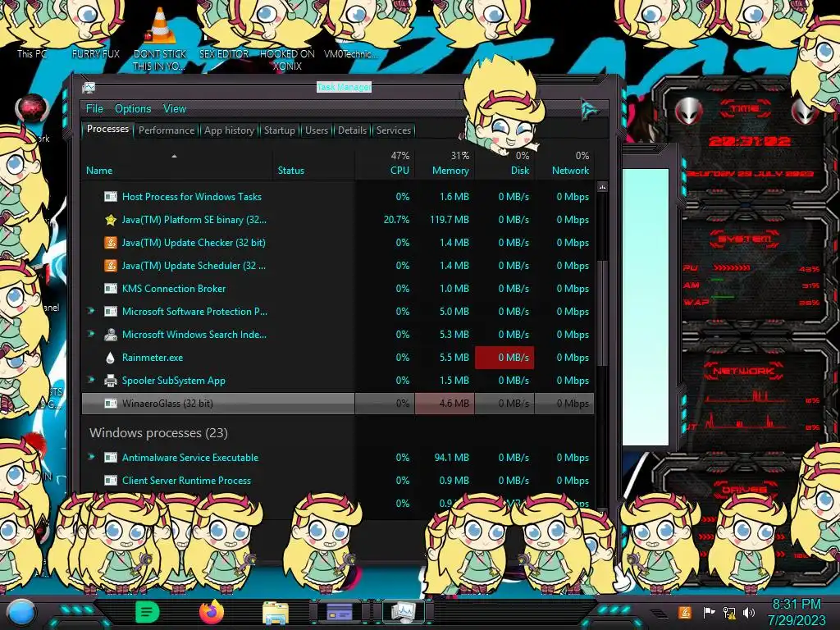
Task: Click the Rainmeter.exe droplet icon
Action: click(x=111, y=358)
